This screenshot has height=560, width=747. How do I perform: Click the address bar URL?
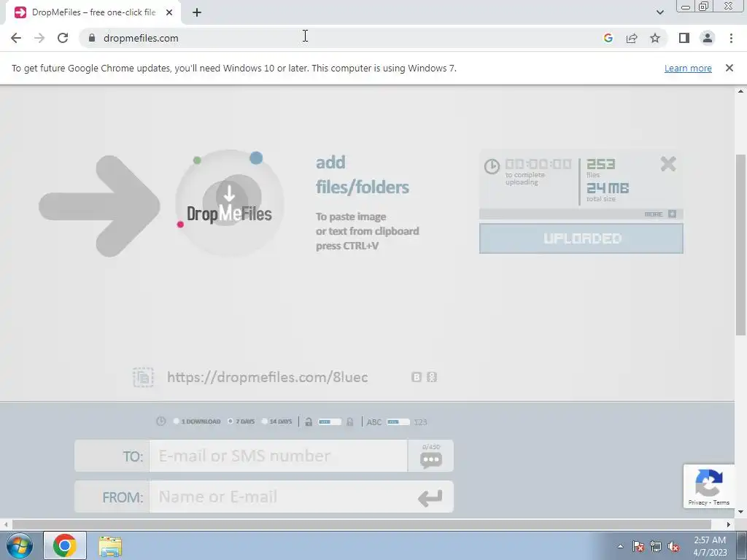click(141, 38)
